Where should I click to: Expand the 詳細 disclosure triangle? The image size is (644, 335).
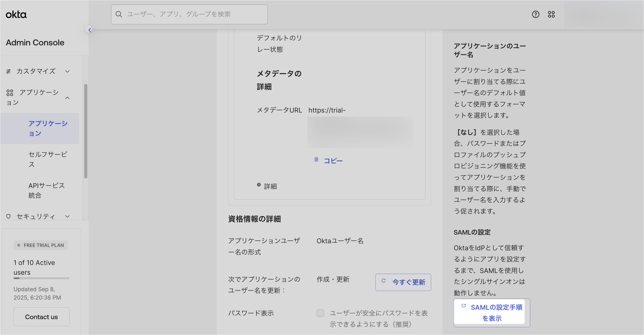tap(259, 185)
